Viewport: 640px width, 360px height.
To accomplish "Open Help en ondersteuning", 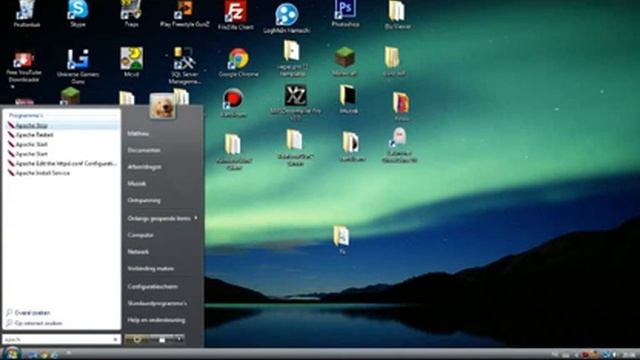I will point(156,320).
